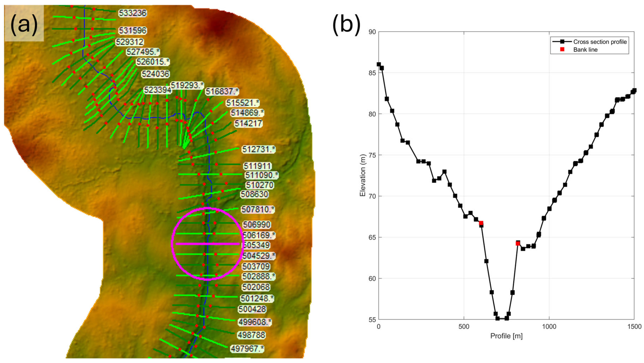Click the 'Profile [m]' axis title
This screenshot has height=363, width=644.
tap(506, 336)
